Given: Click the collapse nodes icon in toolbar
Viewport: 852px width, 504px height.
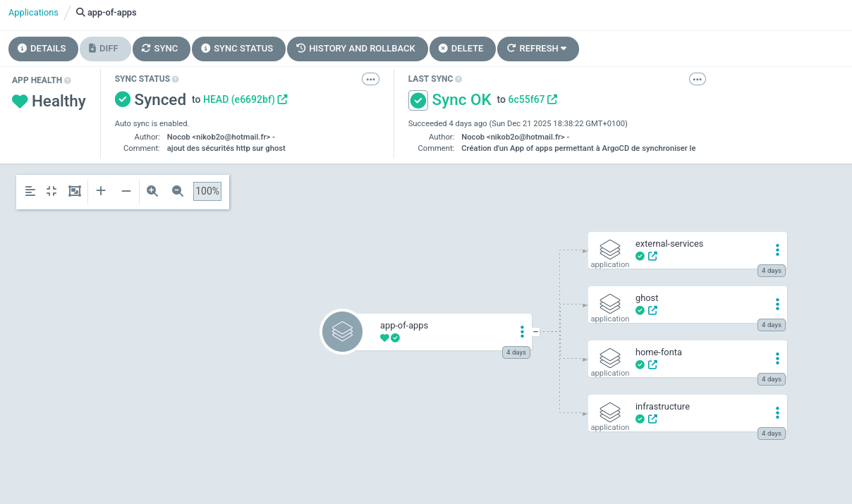Looking at the screenshot, I should click(x=51, y=191).
